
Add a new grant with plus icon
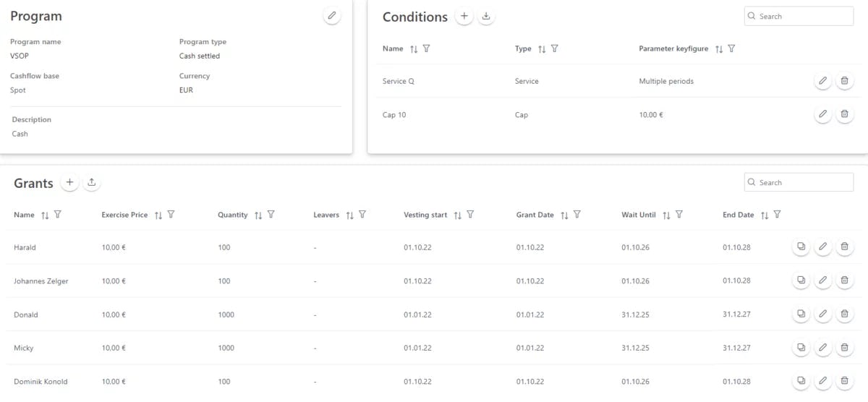pyautogui.click(x=69, y=183)
